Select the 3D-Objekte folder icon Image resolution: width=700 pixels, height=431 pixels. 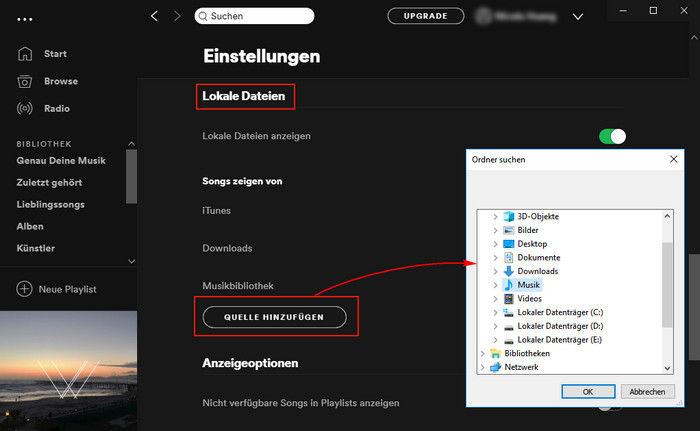(508, 217)
